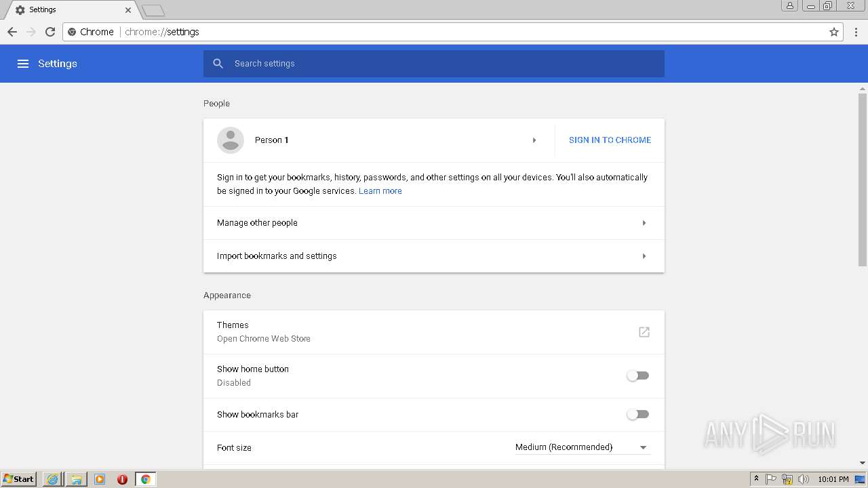The image size is (868, 488).
Task: Reload the settings page
Action: pos(50,32)
